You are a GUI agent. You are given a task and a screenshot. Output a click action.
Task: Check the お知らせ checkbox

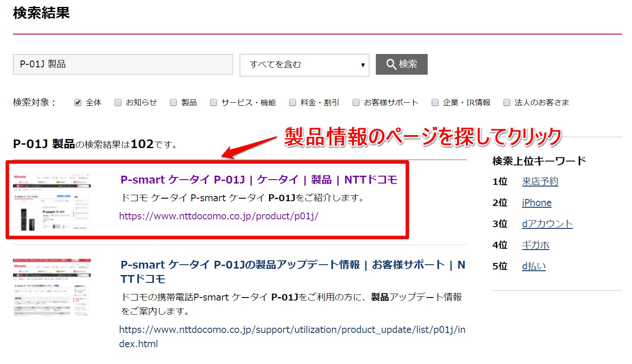(118, 102)
